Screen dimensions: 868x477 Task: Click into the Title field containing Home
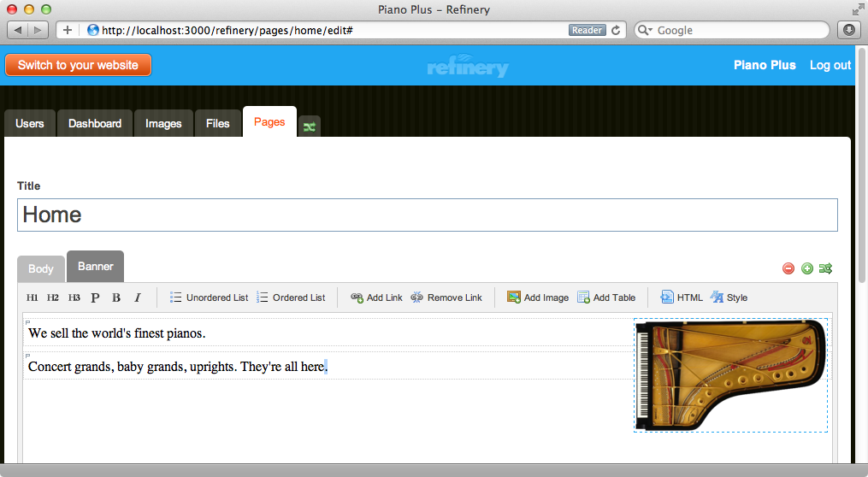(x=428, y=215)
